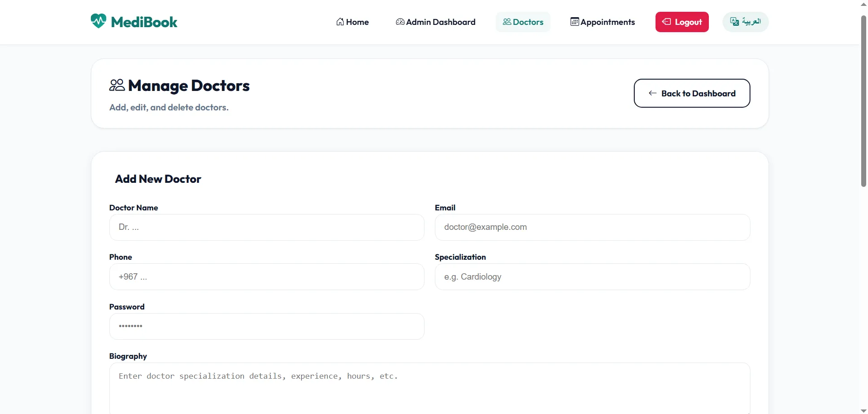
Task: Click the Email field label
Action: pos(445,208)
